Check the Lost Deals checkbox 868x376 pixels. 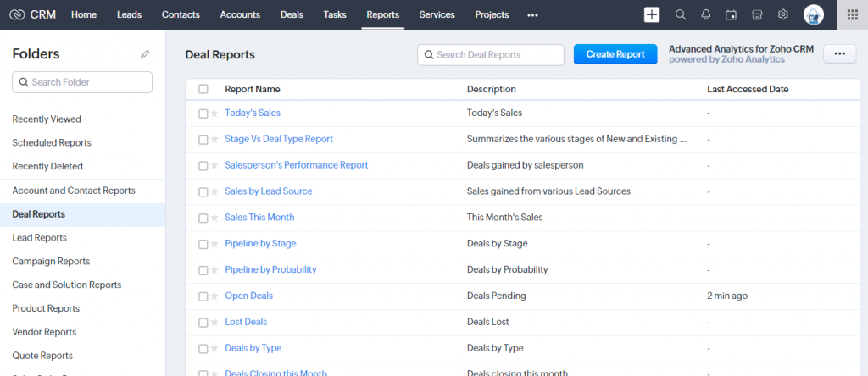point(203,323)
